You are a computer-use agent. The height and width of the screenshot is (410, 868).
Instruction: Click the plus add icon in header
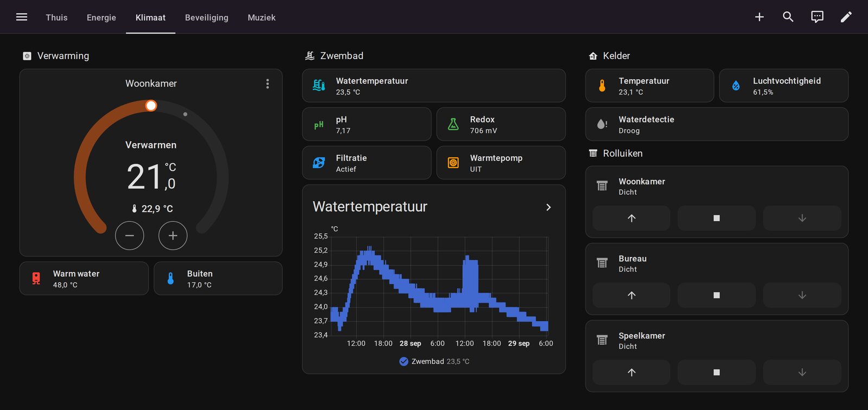tap(759, 17)
